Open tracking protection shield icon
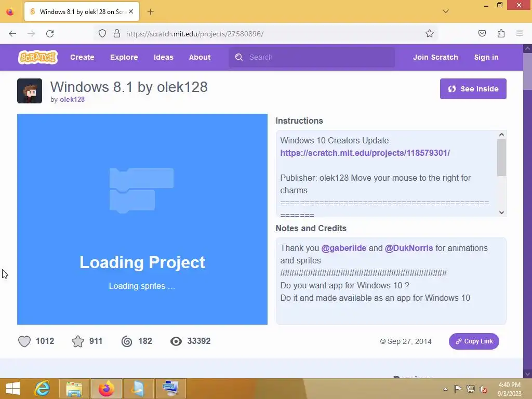Screen dimensions: 532x399 [102, 34]
